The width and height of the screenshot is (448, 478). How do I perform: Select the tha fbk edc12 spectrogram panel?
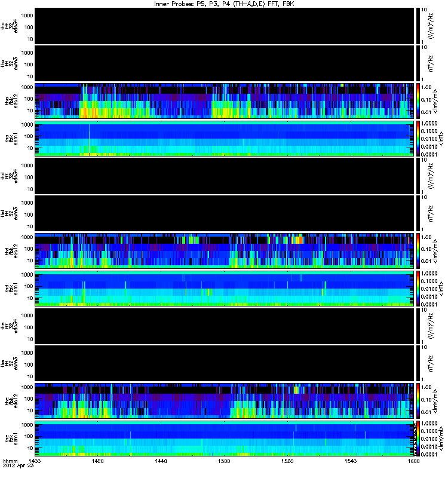pyautogui.click(x=225, y=102)
